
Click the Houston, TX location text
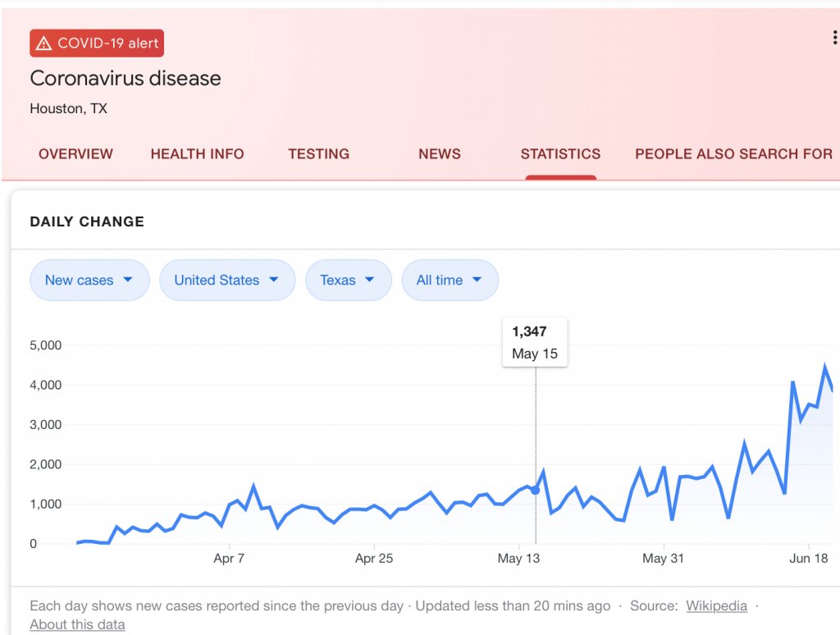pyautogui.click(x=68, y=108)
